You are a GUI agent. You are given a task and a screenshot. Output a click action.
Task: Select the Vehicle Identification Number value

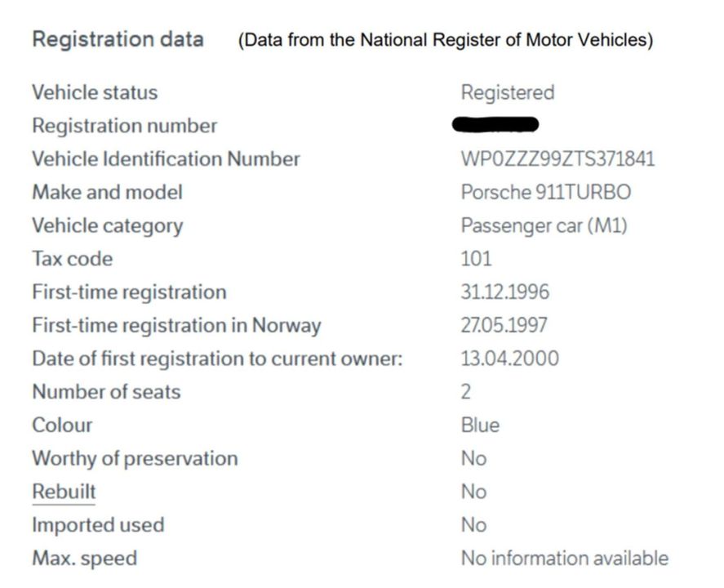(x=557, y=159)
